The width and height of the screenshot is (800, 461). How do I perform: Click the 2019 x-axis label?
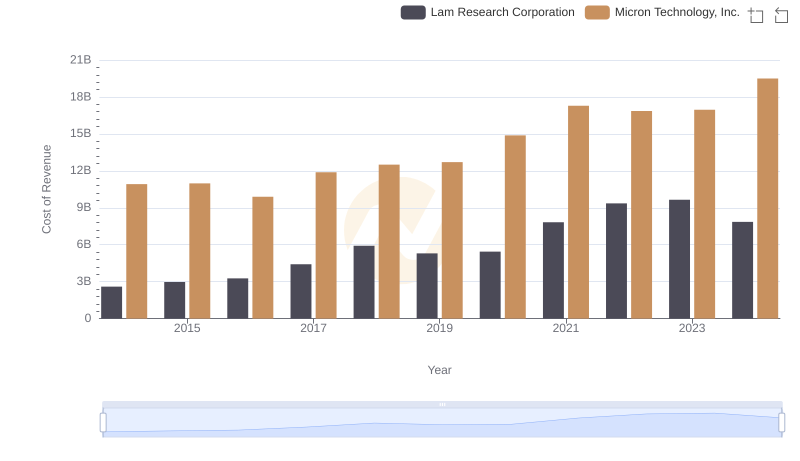[439, 328]
